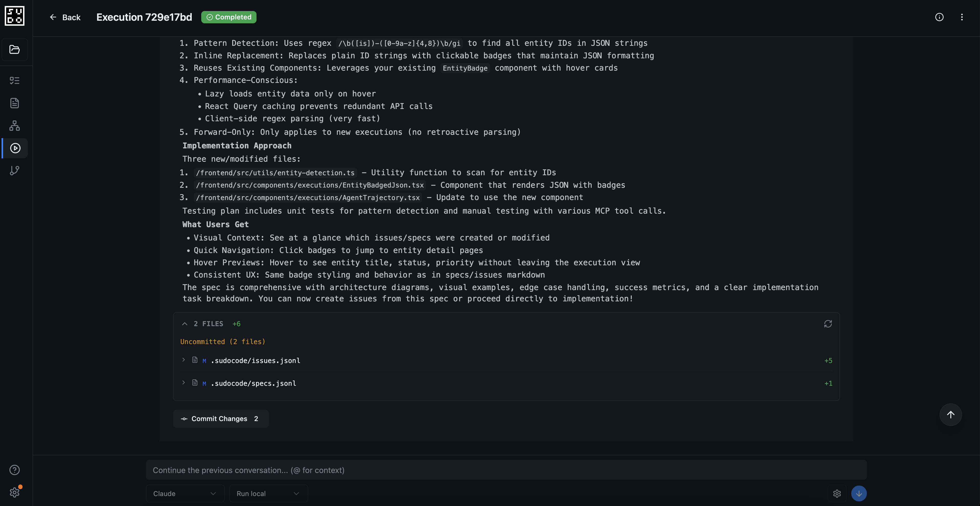This screenshot has height=506, width=980.
Task: Open the document panel icon in sidebar
Action: point(14,103)
